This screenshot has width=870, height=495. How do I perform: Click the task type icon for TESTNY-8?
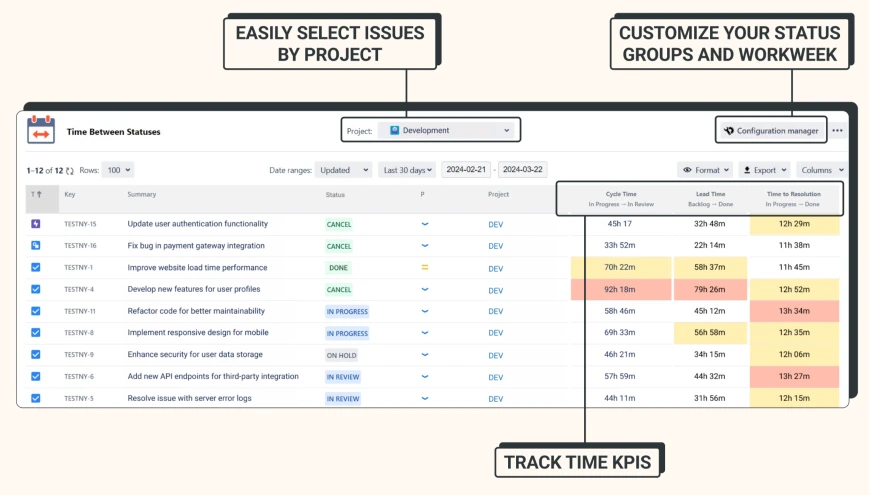[x=36, y=332]
